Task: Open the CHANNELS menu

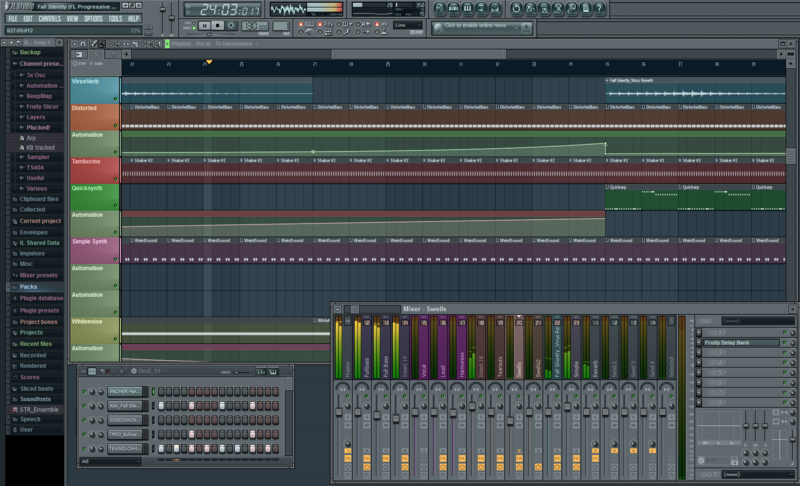Action: [x=49, y=18]
